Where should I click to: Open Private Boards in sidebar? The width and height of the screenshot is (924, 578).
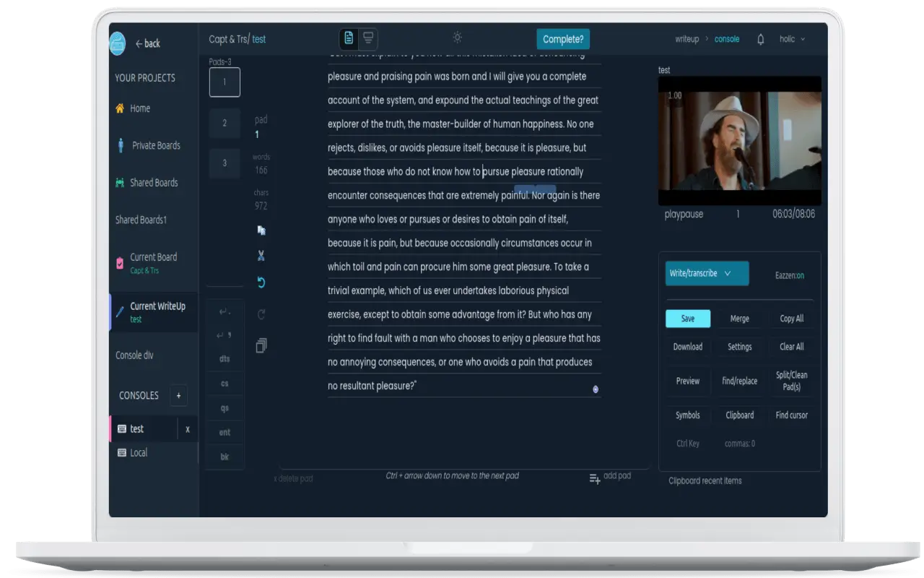(156, 145)
